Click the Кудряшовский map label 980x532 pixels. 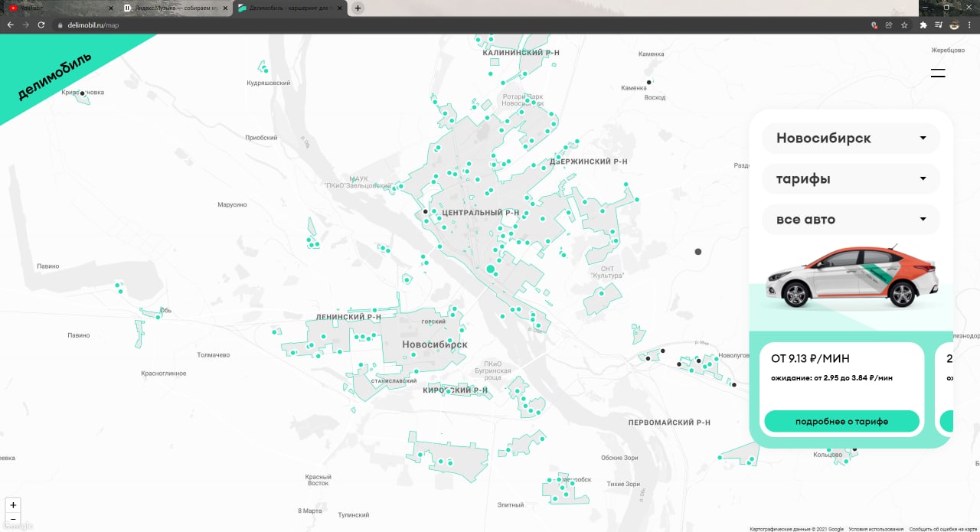click(x=268, y=83)
